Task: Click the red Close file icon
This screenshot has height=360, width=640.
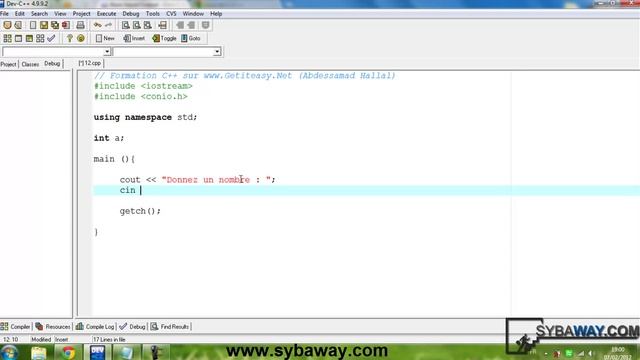Action: point(66,25)
